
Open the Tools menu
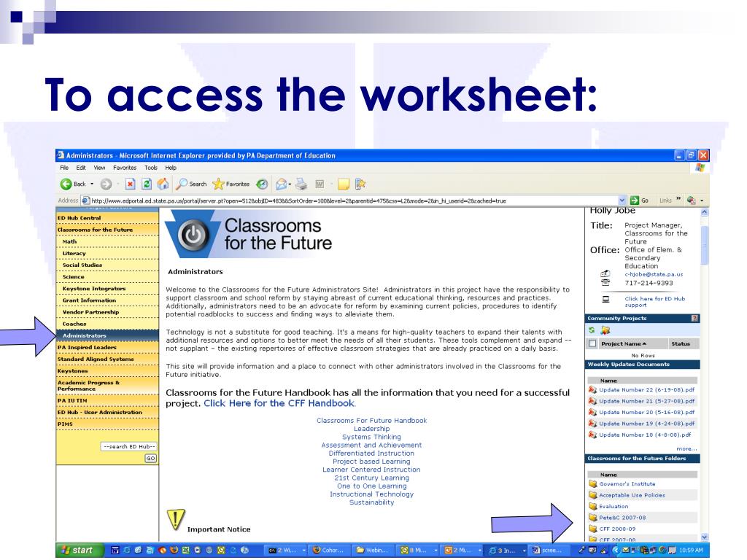click(151, 168)
